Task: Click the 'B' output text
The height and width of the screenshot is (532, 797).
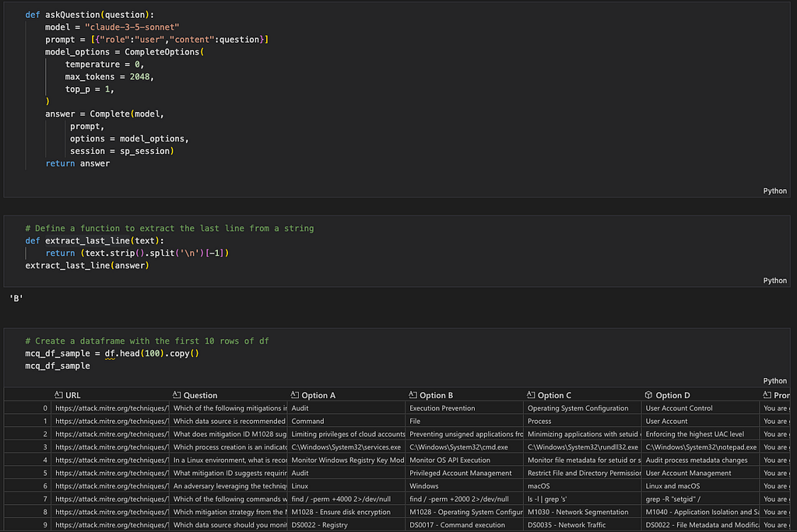Action: [16, 298]
